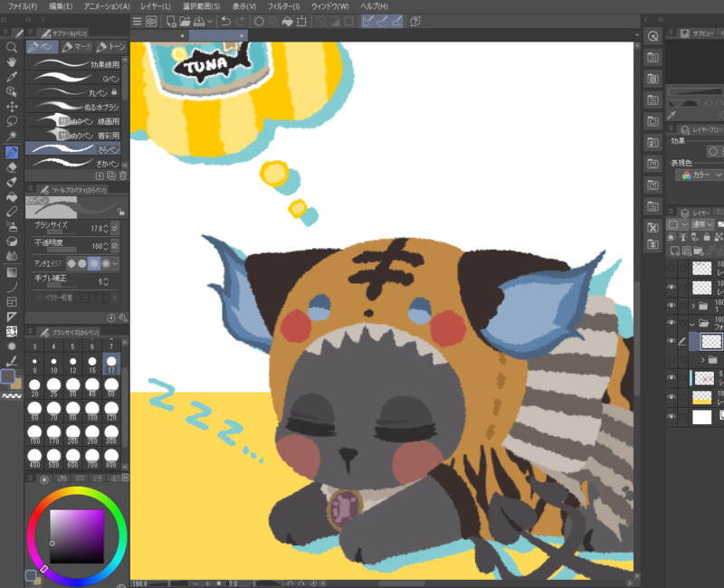The width and height of the screenshot is (724, 588).
Task: Select the magnifier zoom tool
Action: click(x=12, y=47)
